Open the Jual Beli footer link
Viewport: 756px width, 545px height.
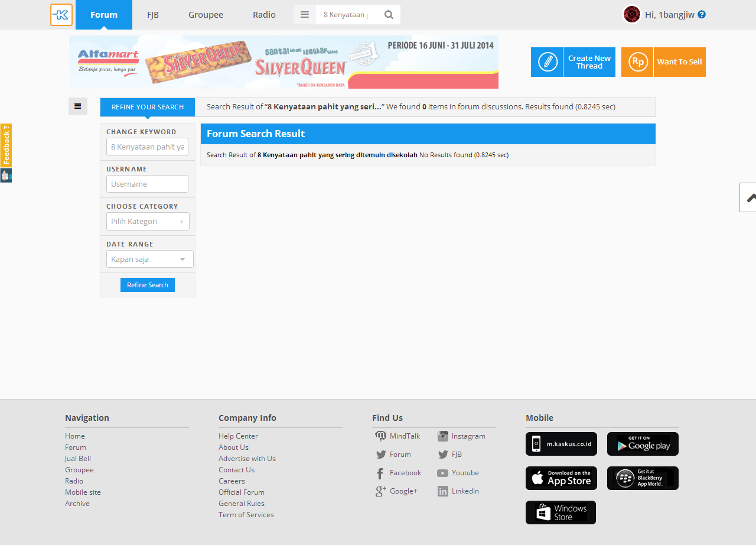[x=78, y=459]
